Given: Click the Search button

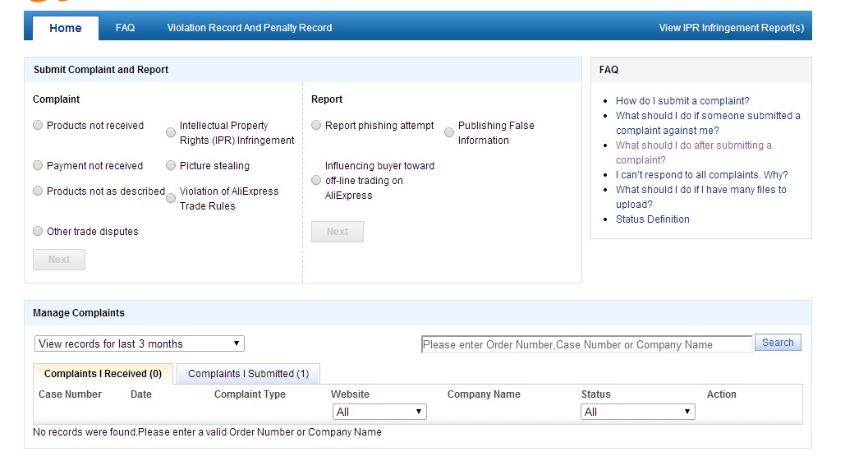Looking at the screenshot, I should 778,343.
